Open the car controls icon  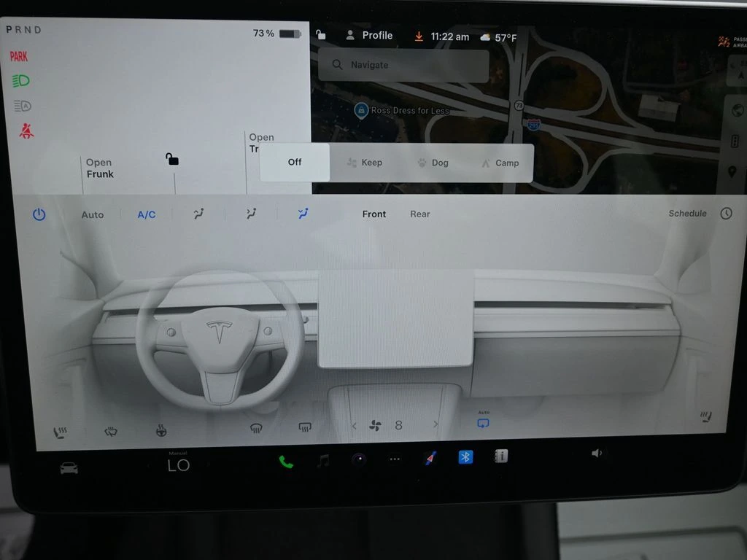tap(69, 468)
